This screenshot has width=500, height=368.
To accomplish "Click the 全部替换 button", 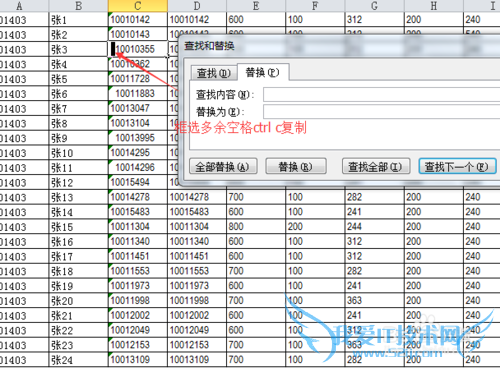I will [x=223, y=166].
